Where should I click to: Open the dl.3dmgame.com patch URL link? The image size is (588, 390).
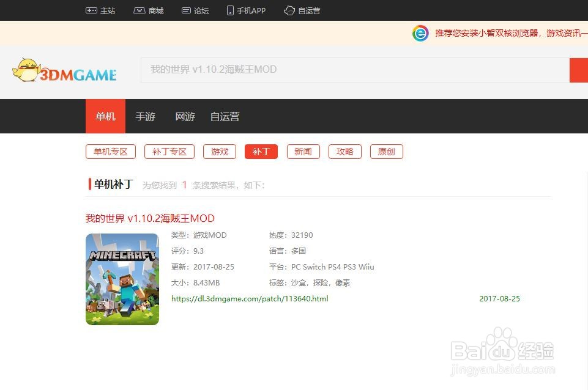[x=250, y=298]
